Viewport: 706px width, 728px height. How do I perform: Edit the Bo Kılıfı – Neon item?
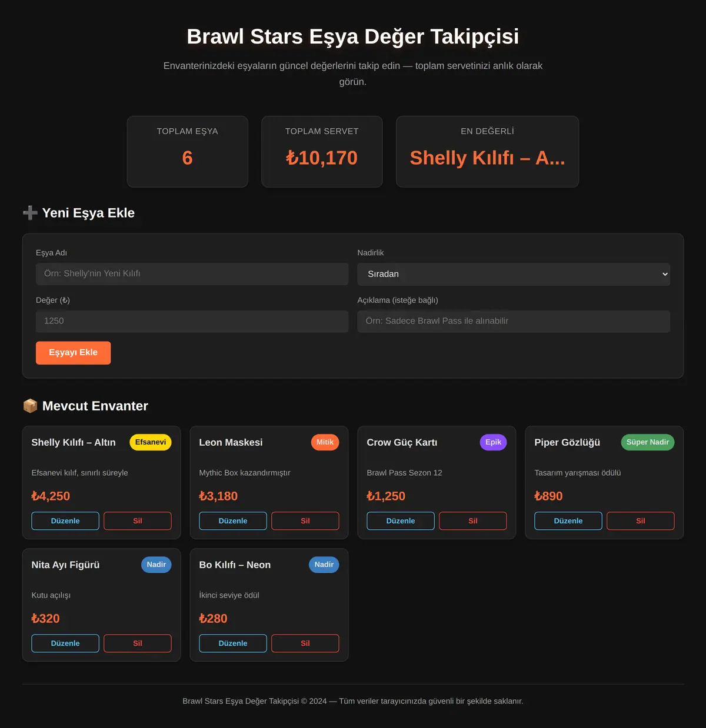tap(233, 643)
